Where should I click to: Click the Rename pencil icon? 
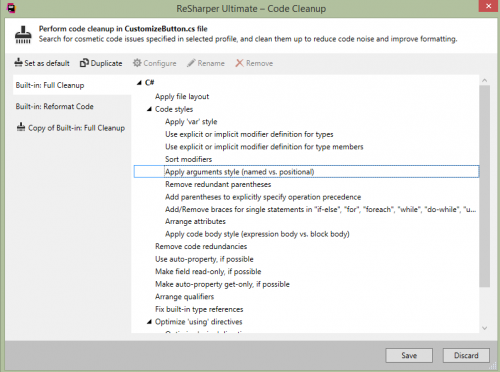click(191, 63)
